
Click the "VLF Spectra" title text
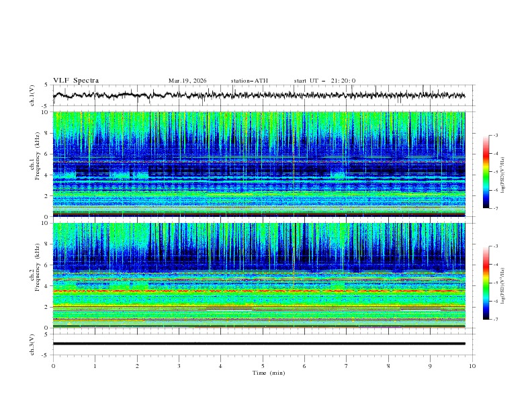click(76, 81)
